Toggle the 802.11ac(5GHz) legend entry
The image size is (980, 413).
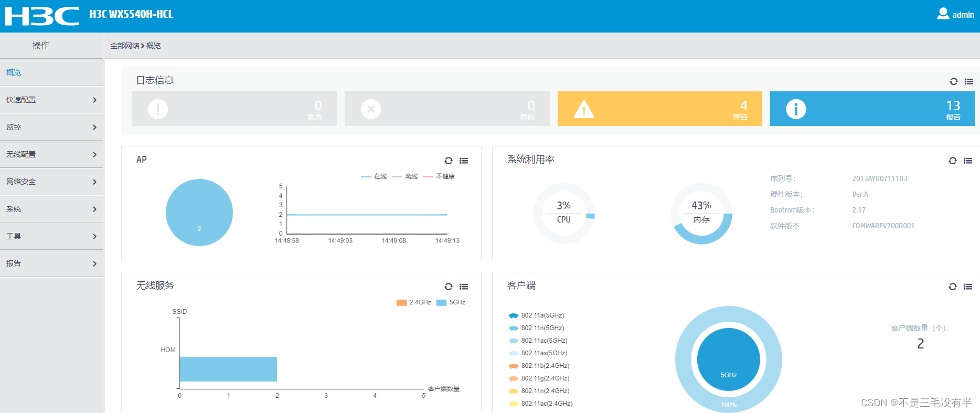click(x=538, y=341)
